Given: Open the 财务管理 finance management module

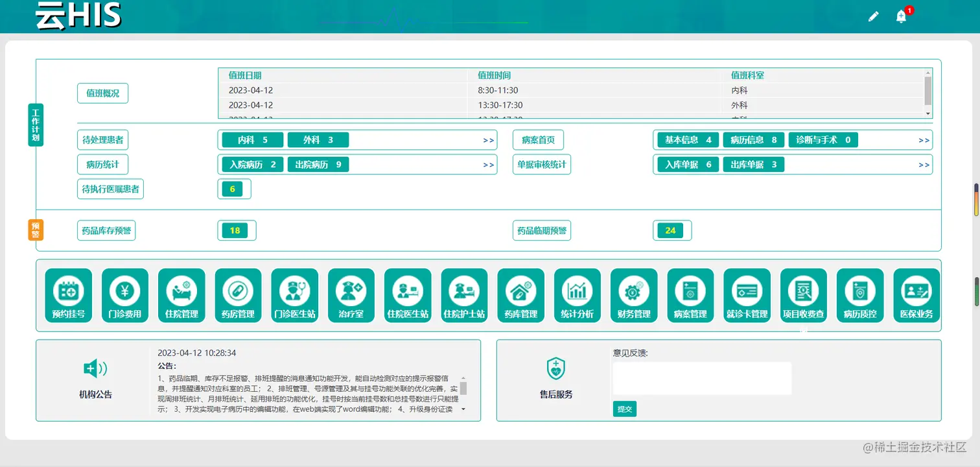Looking at the screenshot, I should (634, 296).
